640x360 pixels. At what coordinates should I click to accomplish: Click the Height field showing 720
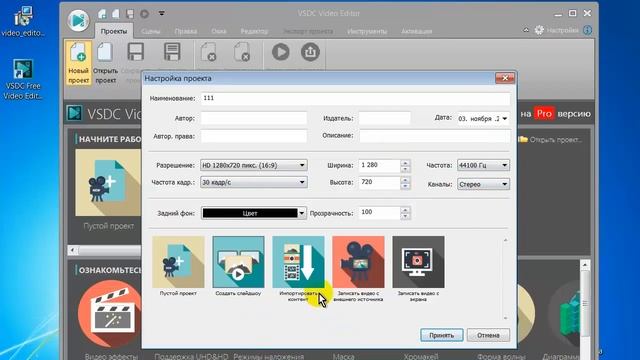380,182
